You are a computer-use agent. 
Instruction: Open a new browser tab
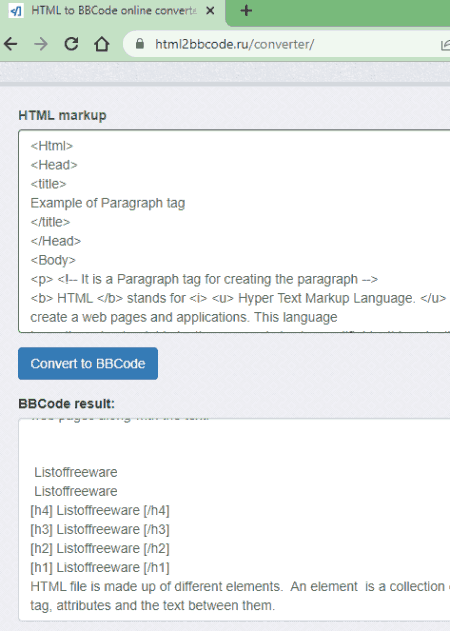click(x=246, y=11)
